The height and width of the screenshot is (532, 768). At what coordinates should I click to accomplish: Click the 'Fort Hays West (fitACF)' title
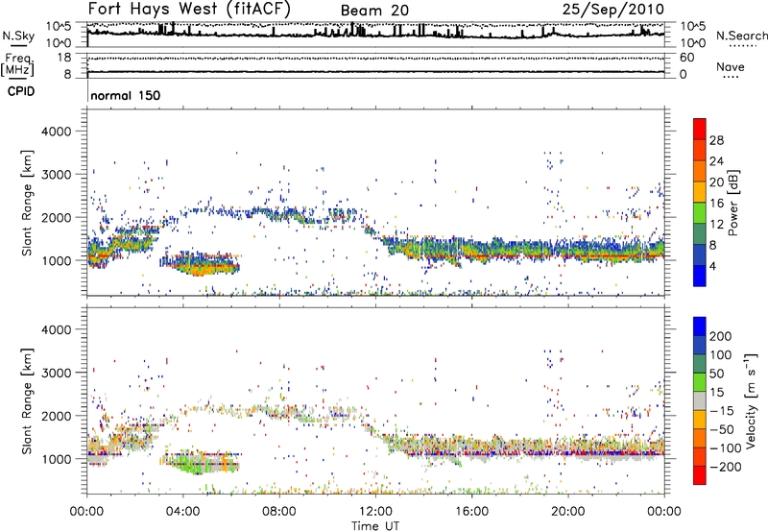[189, 9]
